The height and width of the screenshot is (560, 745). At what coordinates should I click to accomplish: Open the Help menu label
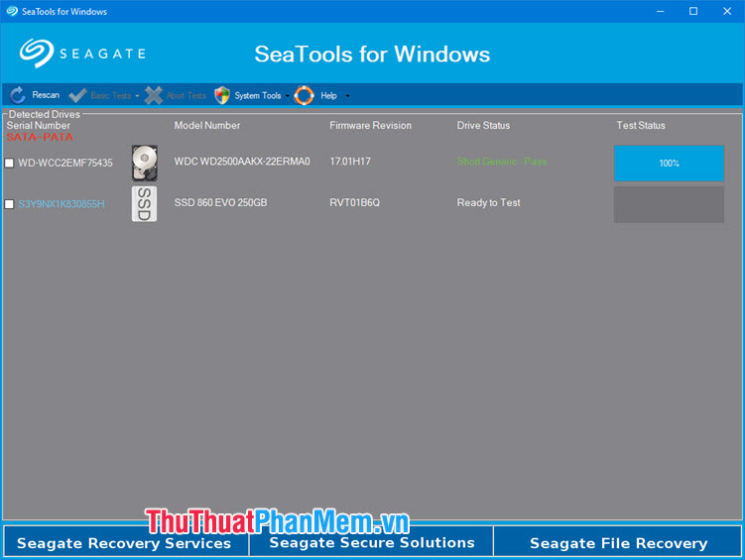tap(328, 95)
